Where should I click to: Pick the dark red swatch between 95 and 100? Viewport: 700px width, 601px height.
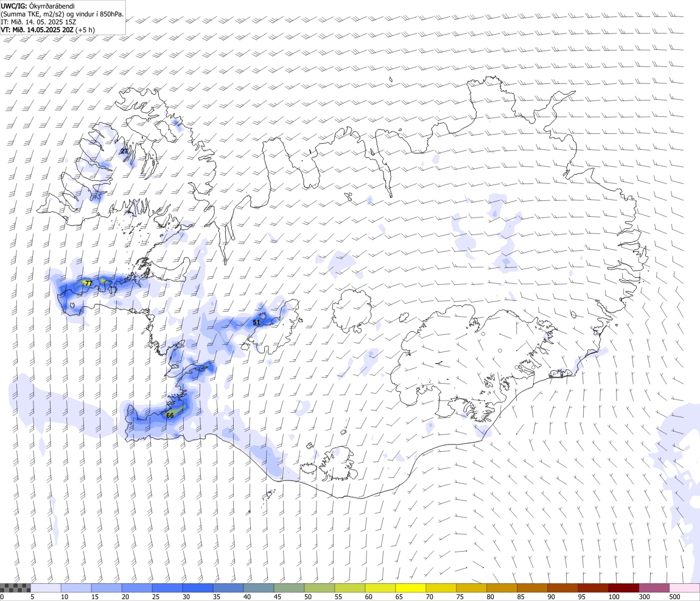click(593, 588)
